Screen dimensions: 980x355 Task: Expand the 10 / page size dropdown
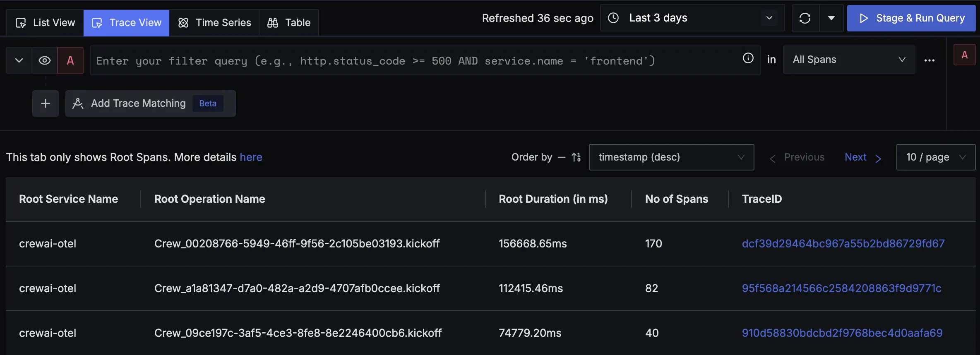[935, 157]
